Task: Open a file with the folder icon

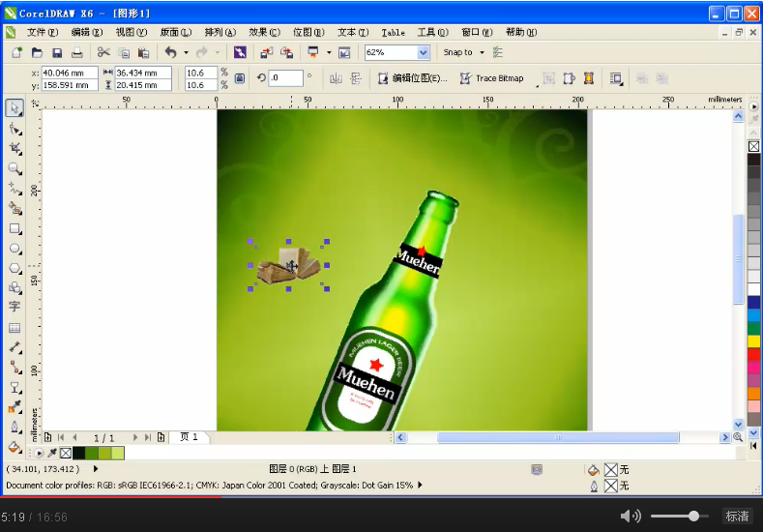Action: click(x=37, y=52)
